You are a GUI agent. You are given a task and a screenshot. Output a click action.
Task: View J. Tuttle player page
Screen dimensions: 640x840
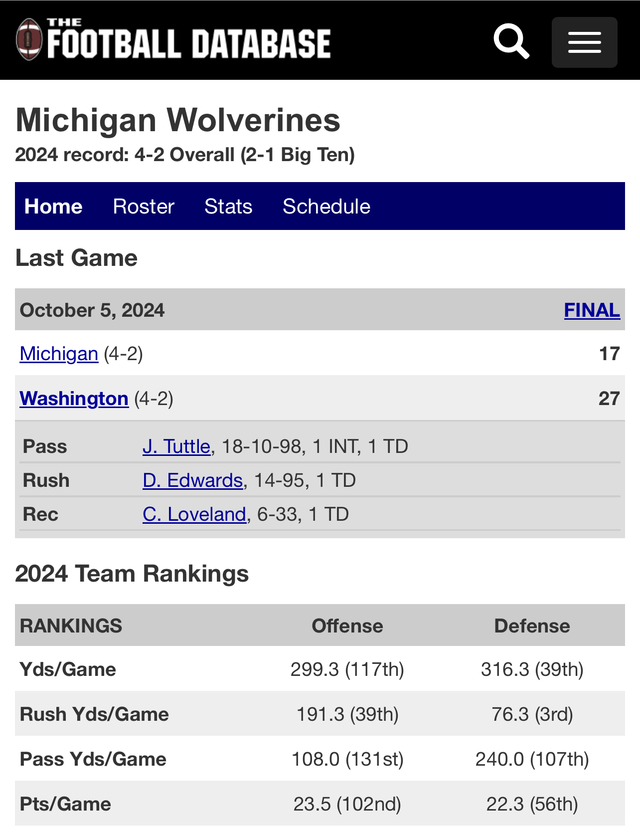click(176, 446)
